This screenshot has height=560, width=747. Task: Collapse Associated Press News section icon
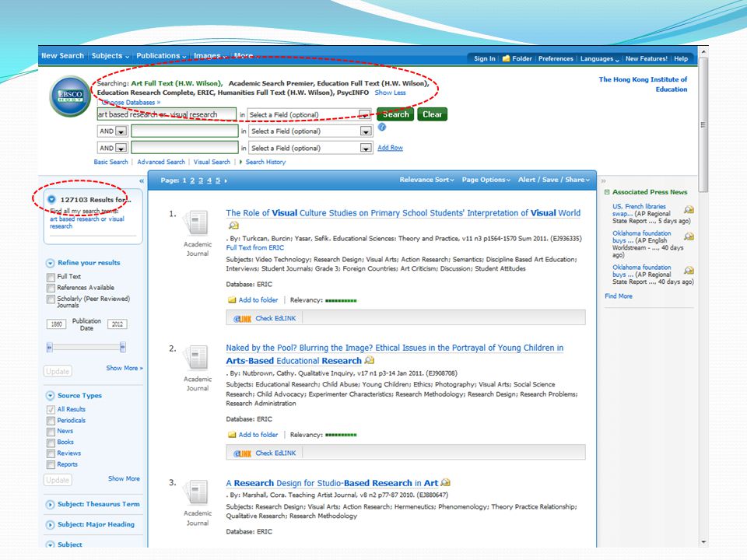tap(607, 192)
